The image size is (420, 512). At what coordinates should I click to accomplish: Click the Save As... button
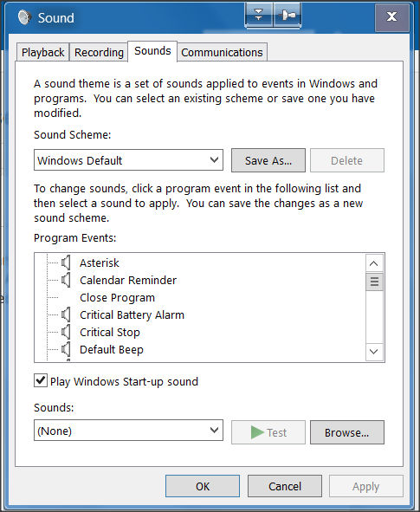click(268, 160)
